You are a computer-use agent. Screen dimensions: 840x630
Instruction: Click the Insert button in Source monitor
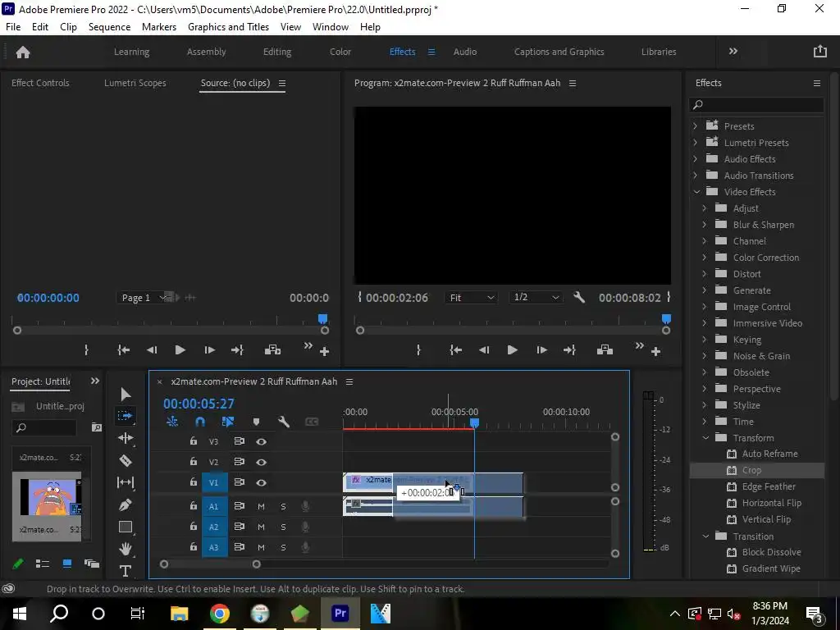click(272, 349)
